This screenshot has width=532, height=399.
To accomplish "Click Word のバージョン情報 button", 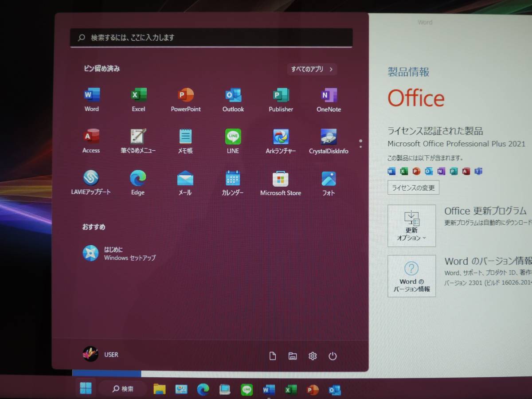I will tap(411, 276).
